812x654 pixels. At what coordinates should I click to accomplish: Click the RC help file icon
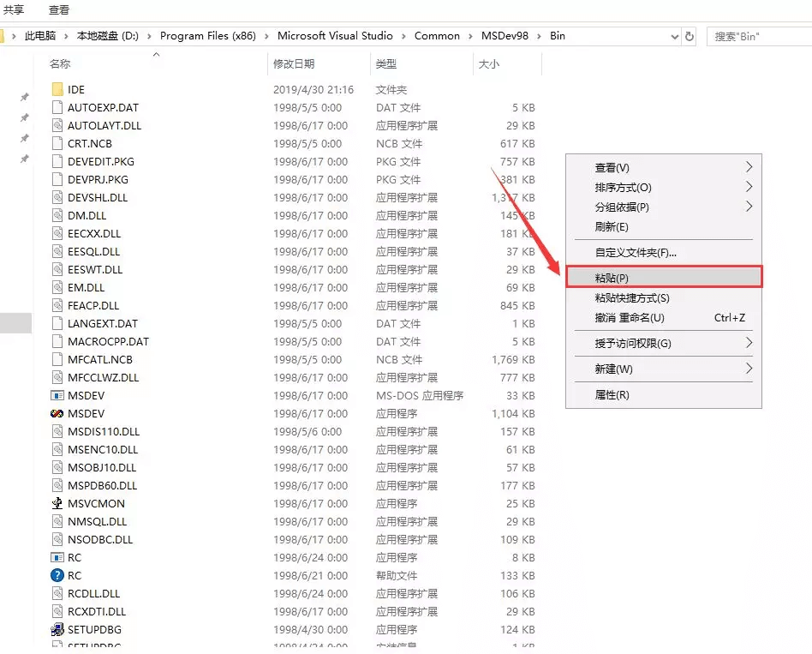coord(57,575)
